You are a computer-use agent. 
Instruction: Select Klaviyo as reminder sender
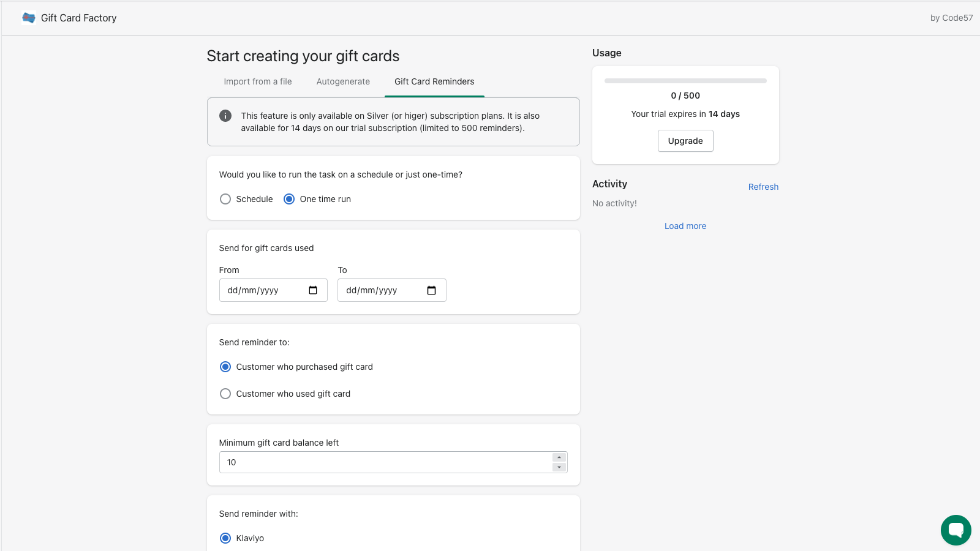click(225, 538)
